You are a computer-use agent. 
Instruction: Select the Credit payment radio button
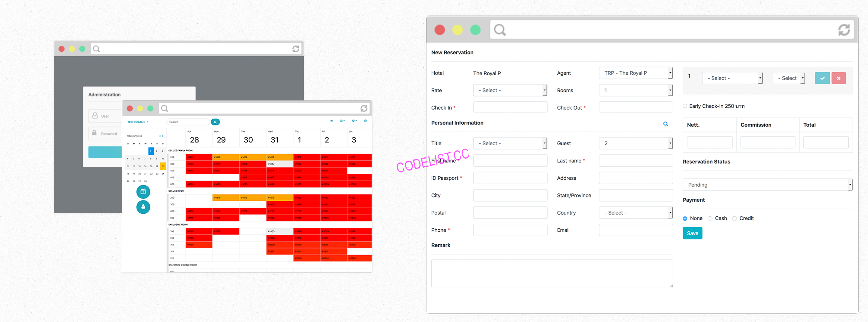point(734,218)
